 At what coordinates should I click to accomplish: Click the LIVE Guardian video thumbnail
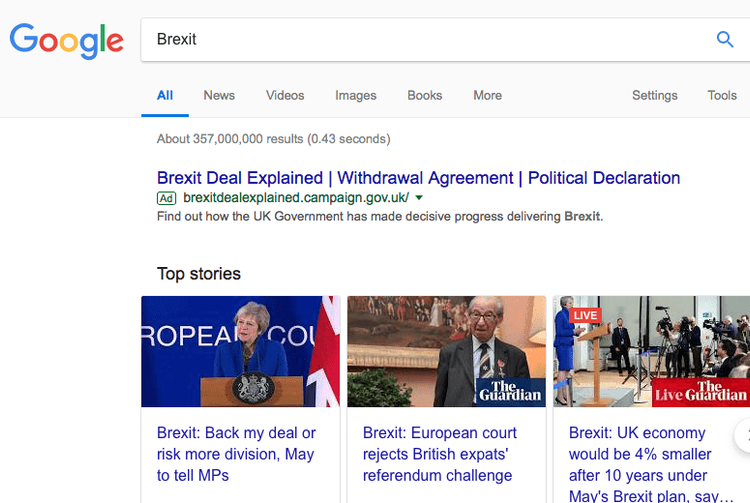[651, 351]
